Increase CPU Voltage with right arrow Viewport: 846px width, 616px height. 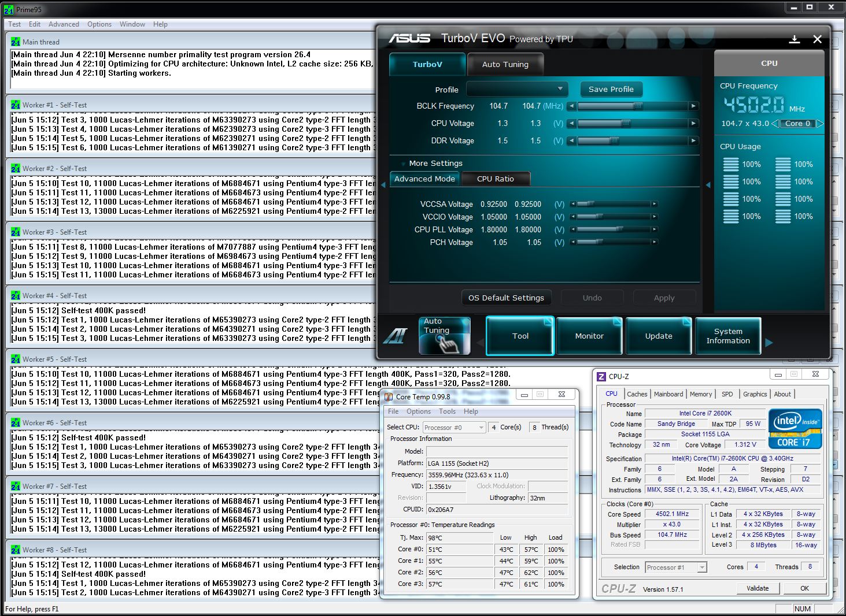click(x=693, y=123)
